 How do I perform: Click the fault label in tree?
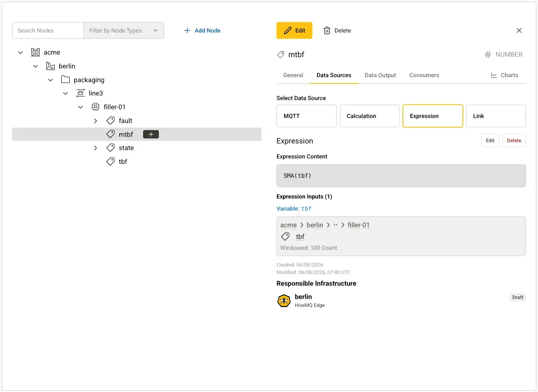(126, 121)
